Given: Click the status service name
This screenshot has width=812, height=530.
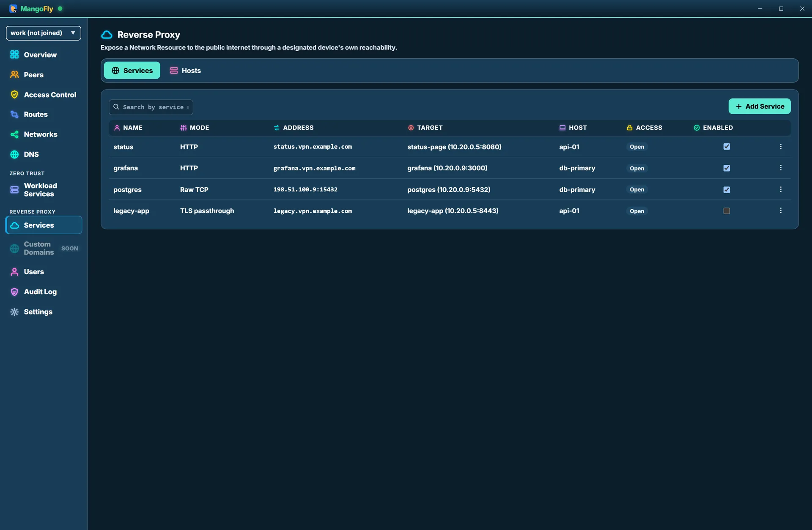Looking at the screenshot, I should (123, 147).
